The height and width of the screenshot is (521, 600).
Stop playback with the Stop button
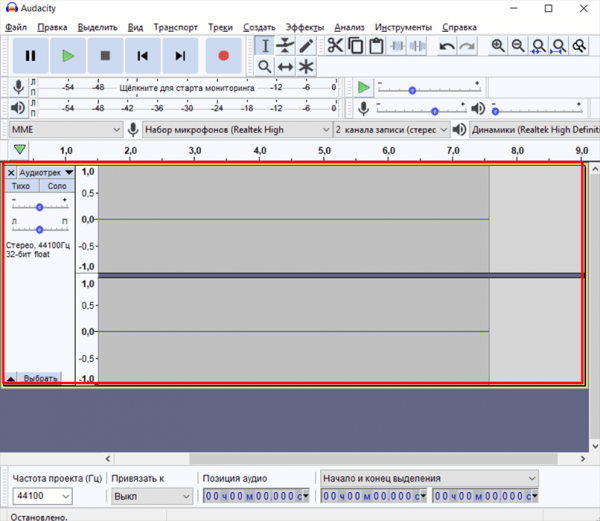(x=105, y=56)
